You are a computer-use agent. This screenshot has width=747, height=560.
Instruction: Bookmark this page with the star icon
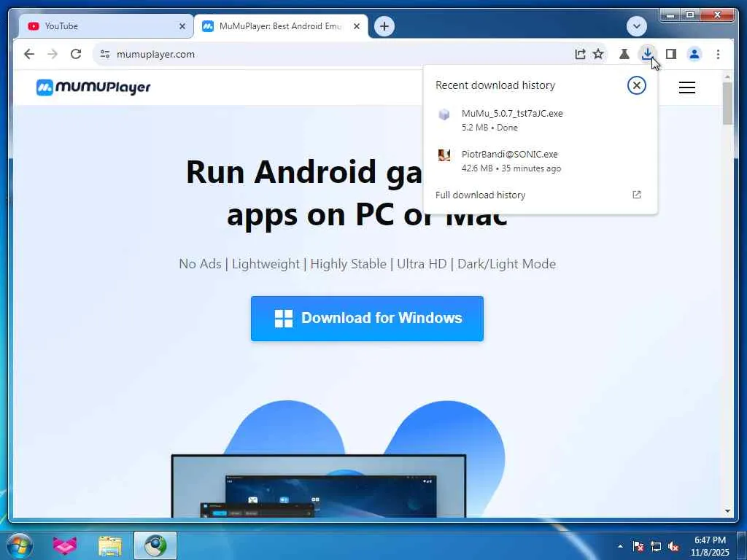click(x=598, y=54)
